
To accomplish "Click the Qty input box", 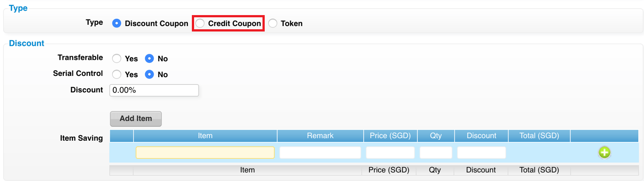I will 436,153.
